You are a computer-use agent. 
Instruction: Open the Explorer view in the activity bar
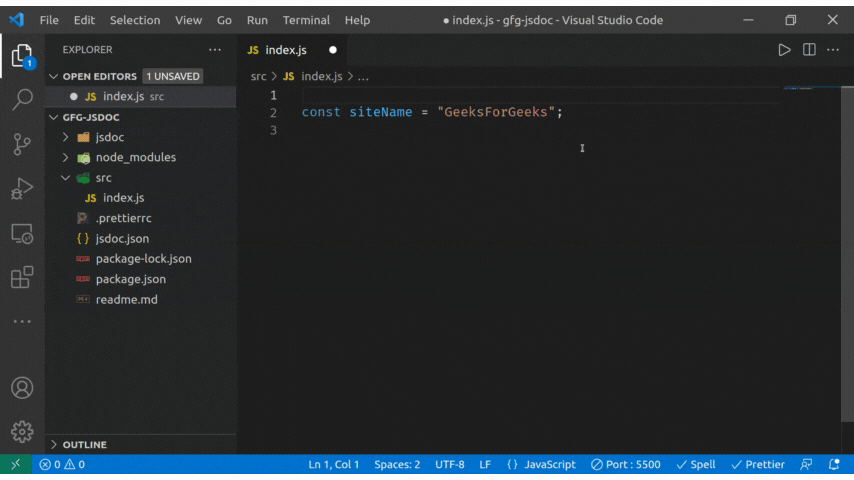pos(22,56)
